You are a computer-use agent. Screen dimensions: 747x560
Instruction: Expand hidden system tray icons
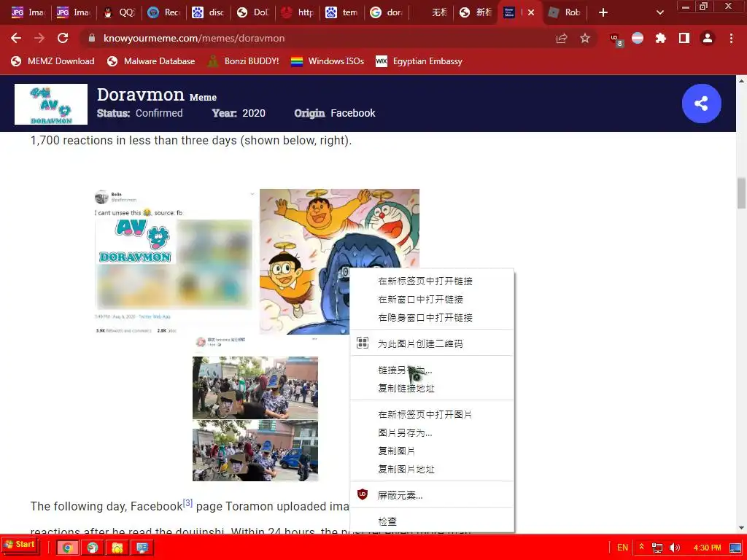(642, 547)
